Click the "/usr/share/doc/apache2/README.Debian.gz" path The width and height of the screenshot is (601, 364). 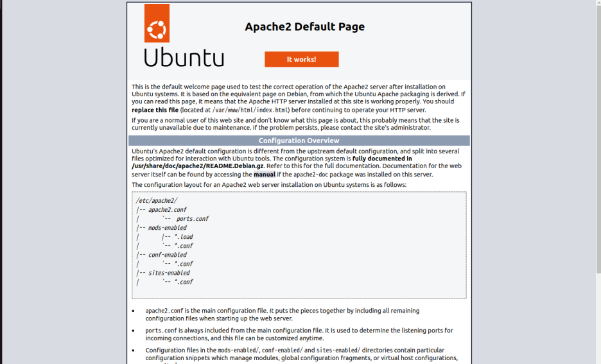click(198, 166)
